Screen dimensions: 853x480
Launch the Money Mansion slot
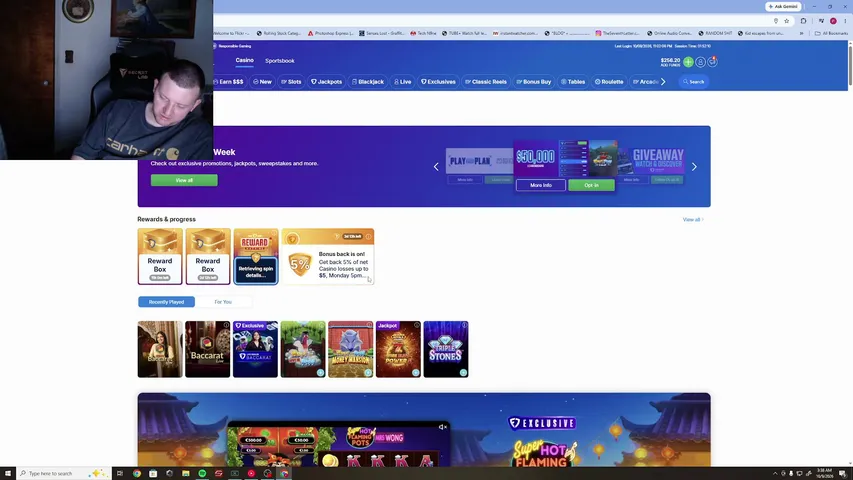pyautogui.click(x=350, y=349)
